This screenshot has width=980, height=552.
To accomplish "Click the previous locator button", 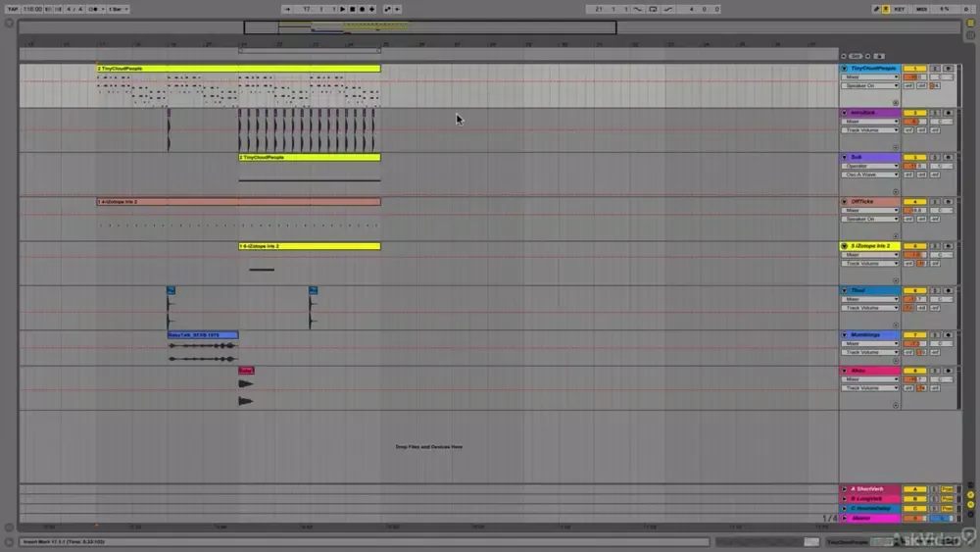I will (844, 56).
